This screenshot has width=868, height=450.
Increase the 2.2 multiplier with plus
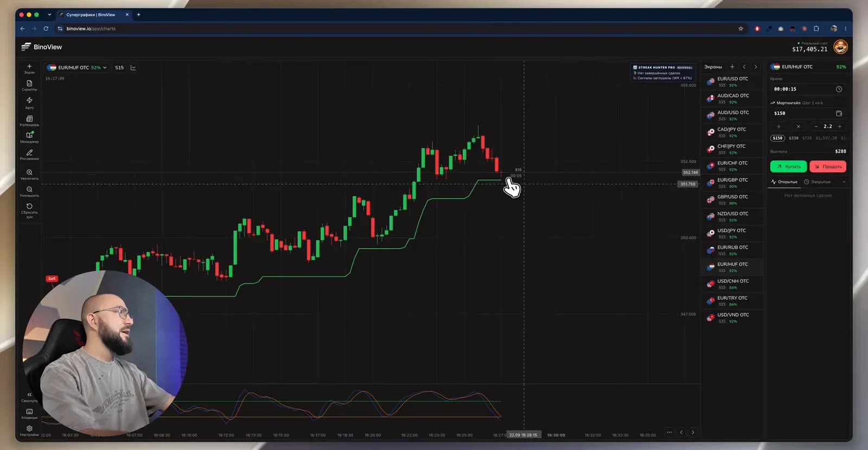[x=840, y=126]
